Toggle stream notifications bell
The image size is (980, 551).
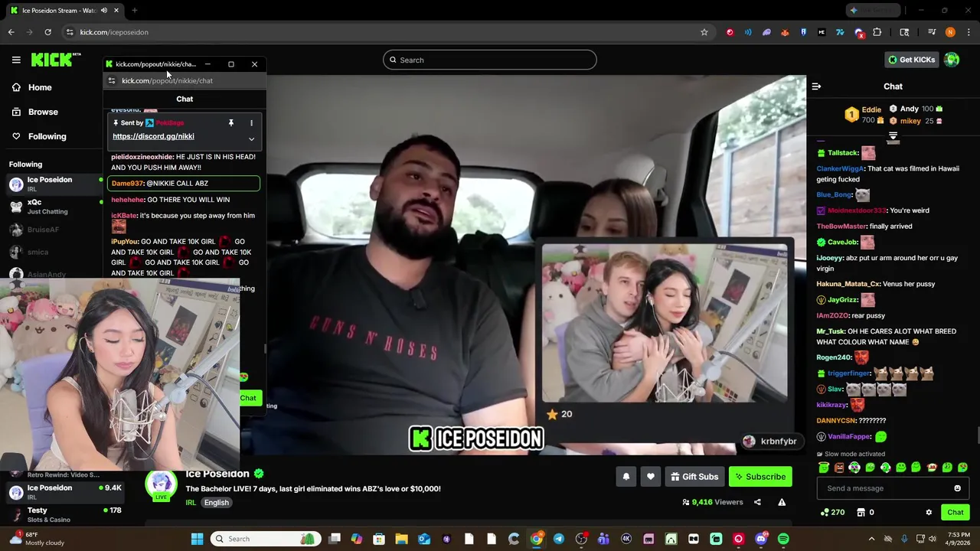point(626,477)
